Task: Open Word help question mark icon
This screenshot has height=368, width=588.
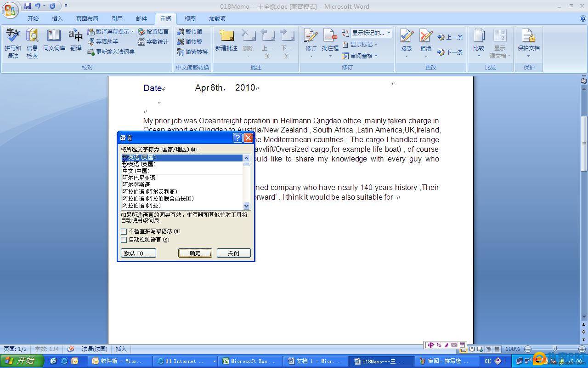Action: coord(583,19)
